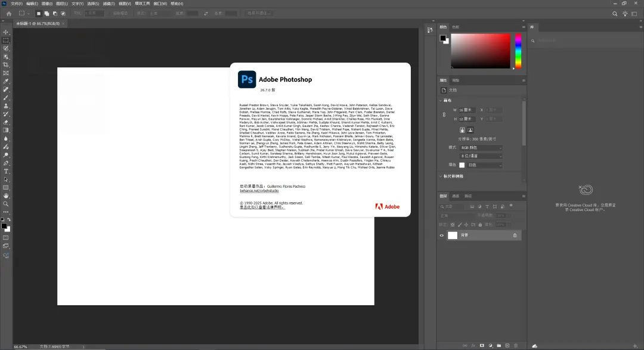The height and width of the screenshot is (350, 644).
Task: Select the Dodge tool
Action: pos(6,155)
